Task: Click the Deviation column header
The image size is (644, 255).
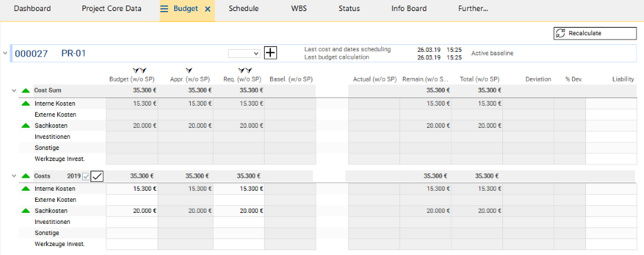Action: click(x=538, y=79)
